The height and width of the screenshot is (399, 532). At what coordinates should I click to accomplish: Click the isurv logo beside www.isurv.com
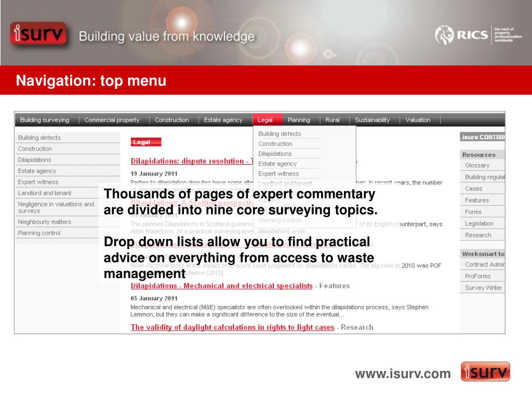click(x=485, y=371)
